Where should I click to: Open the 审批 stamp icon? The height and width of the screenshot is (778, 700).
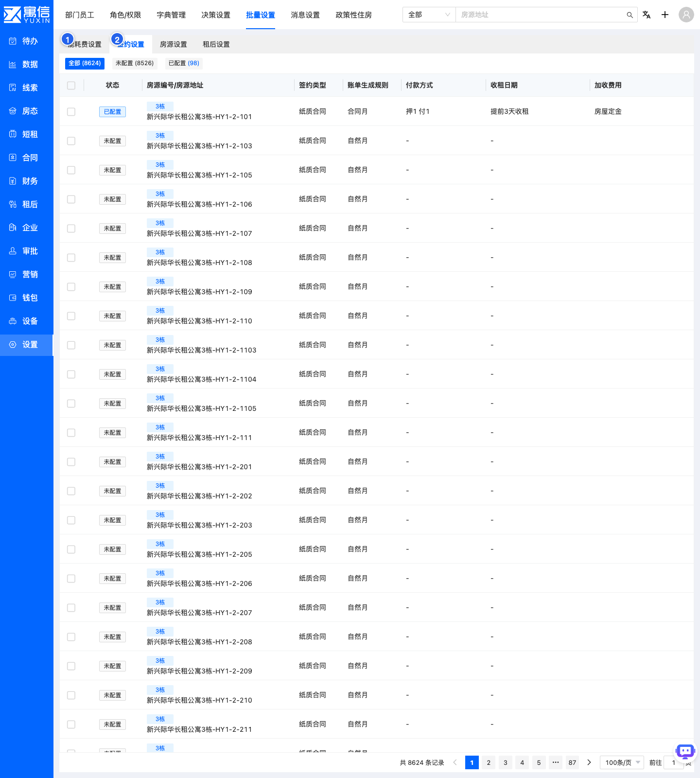(13, 251)
